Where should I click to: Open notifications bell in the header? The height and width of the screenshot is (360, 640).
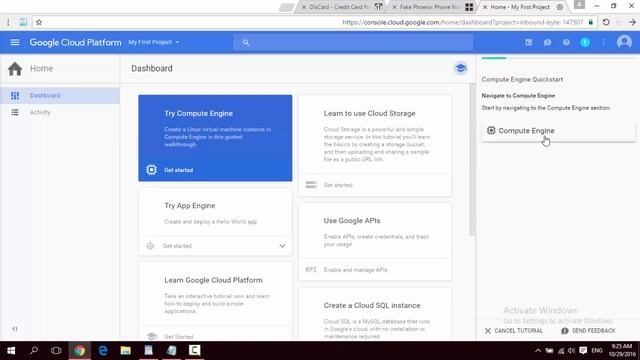pyautogui.click(x=585, y=42)
